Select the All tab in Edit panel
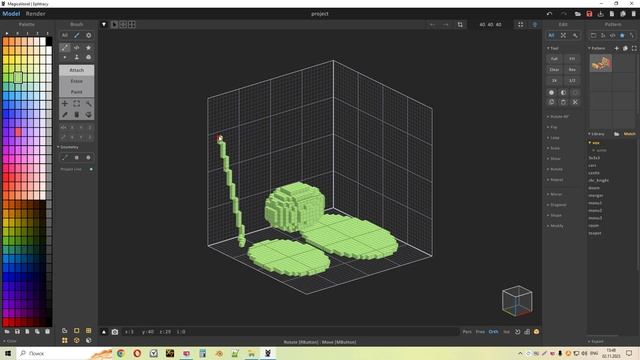 551,36
